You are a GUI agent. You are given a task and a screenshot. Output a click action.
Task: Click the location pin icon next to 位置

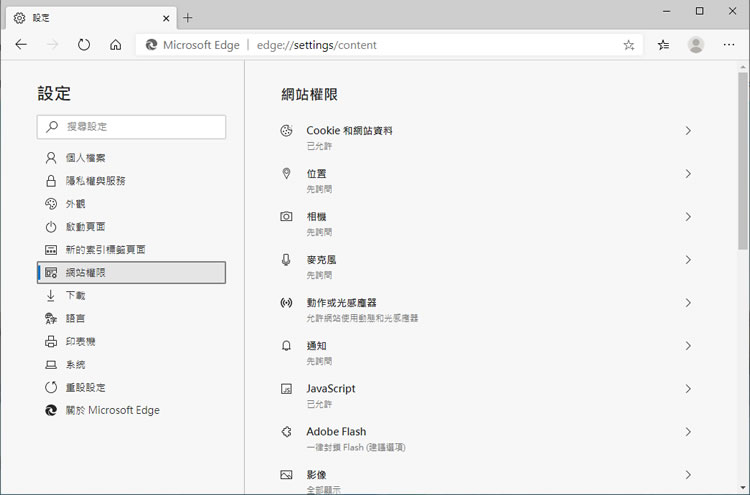286,173
